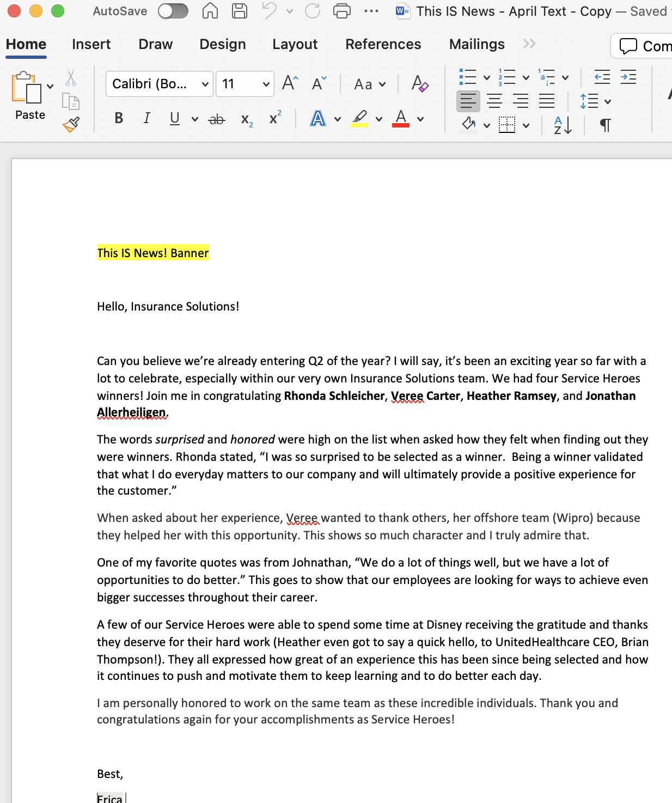
Task: Align text right
Action: point(521,101)
